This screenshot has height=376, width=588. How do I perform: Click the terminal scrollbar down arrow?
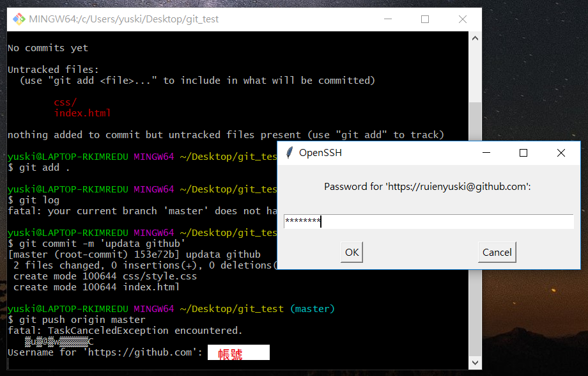point(475,363)
